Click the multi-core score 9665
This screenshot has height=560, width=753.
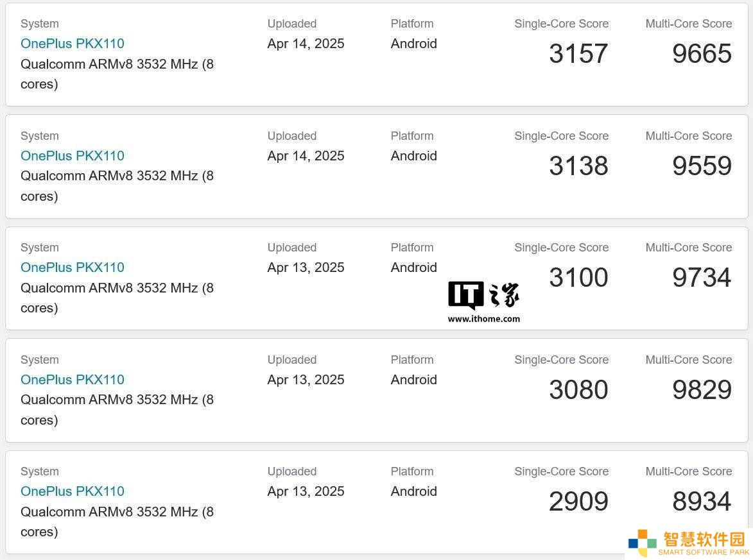click(x=702, y=53)
